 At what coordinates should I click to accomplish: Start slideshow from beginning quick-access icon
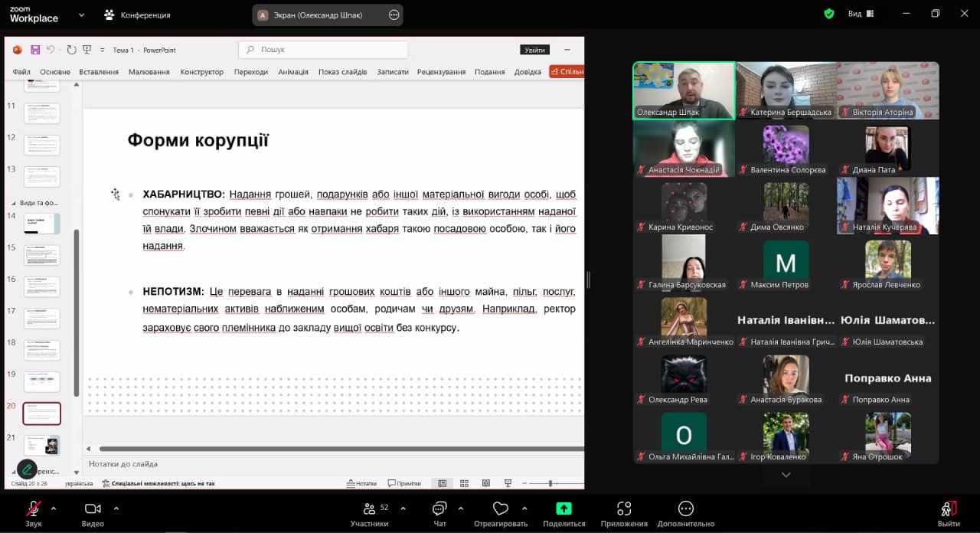[x=87, y=50]
